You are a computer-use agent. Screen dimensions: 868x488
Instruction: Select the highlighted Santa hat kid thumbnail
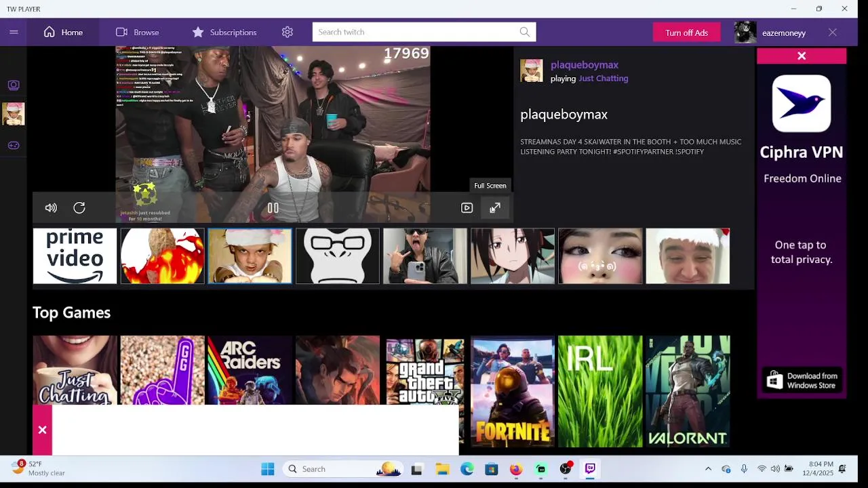point(250,256)
